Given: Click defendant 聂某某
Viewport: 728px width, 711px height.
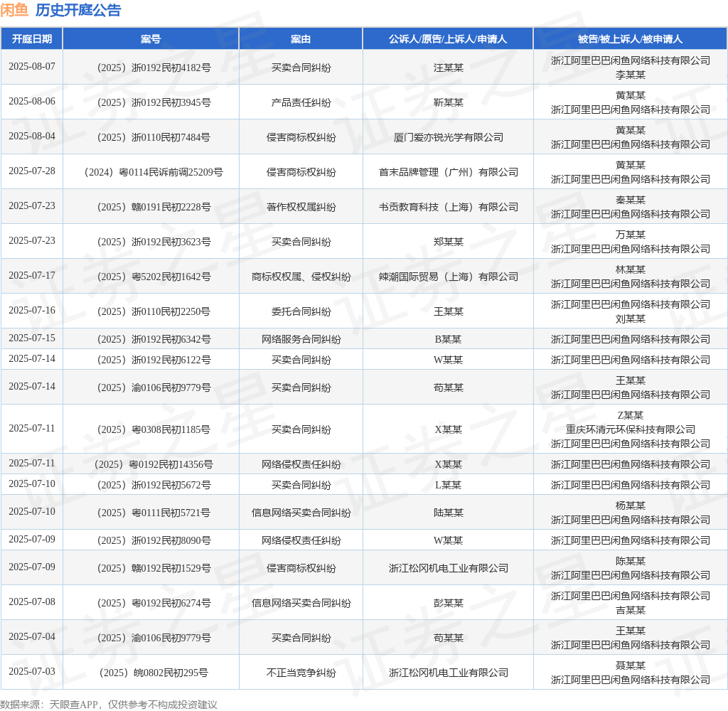Looking at the screenshot, I should tap(631, 666).
